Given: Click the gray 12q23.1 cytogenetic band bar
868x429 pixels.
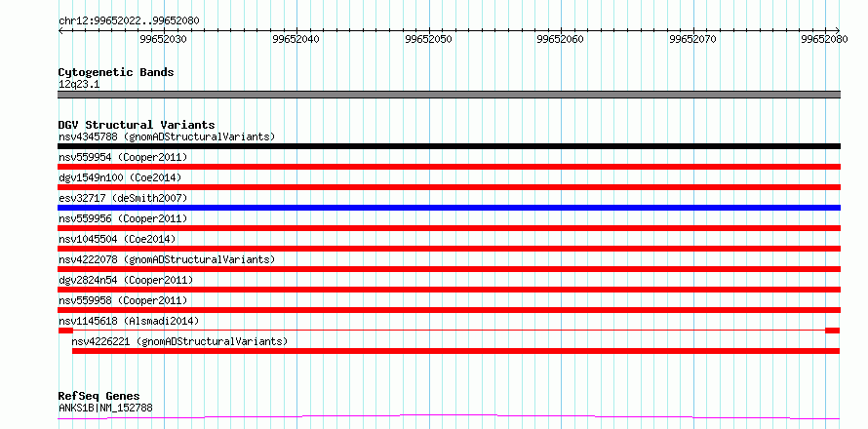Looking at the screenshot, I should pos(449,95).
